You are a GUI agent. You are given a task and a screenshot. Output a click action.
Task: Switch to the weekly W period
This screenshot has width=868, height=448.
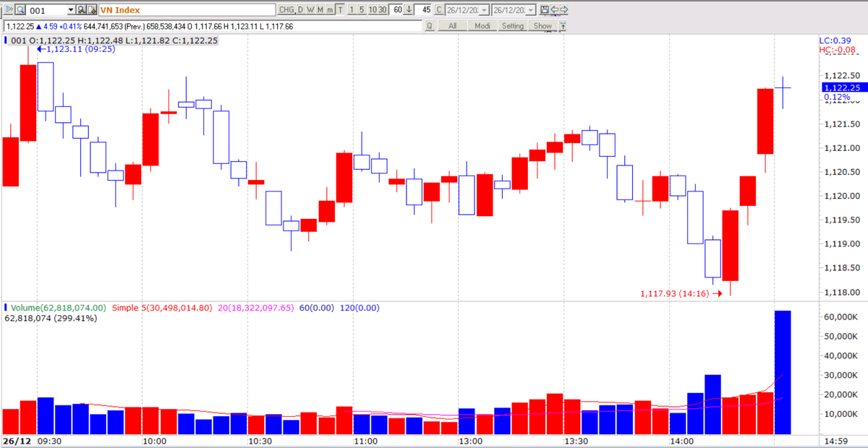[x=310, y=10]
